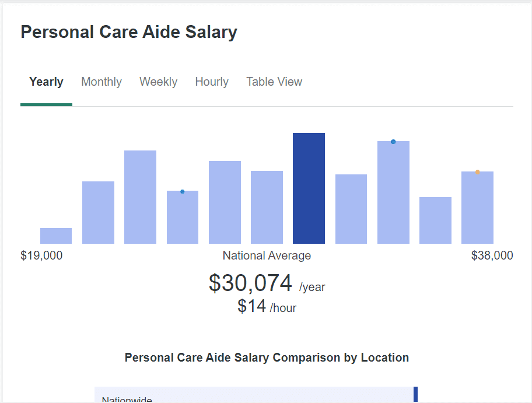
Task: Click the shortest bar at chart's left
Action: [56, 236]
